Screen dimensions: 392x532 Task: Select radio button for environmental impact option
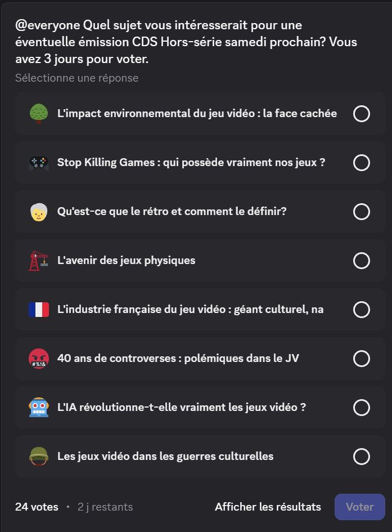click(362, 114)
